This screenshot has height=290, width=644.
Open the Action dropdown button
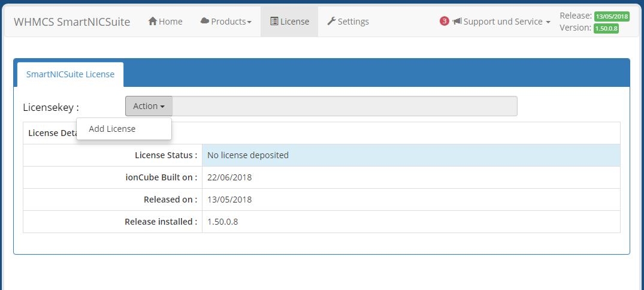149,106
